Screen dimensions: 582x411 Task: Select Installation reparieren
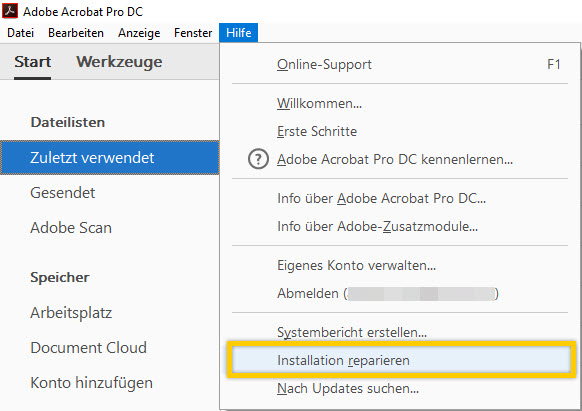click(x=401, y=360)
